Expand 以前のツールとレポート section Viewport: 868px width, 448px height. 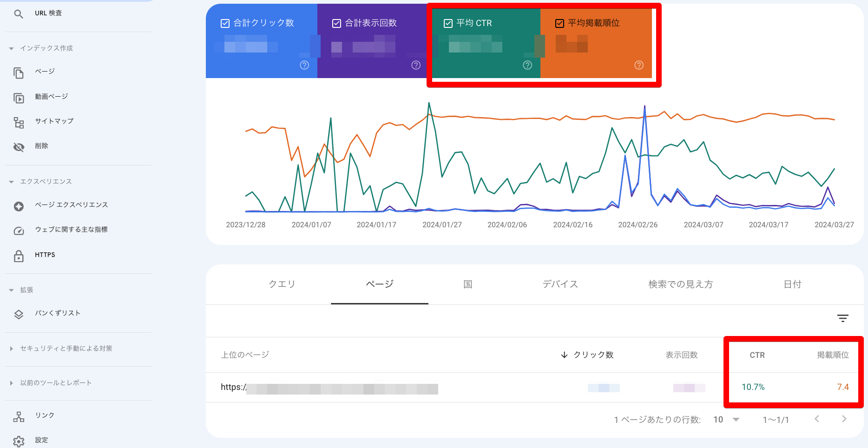11,383
